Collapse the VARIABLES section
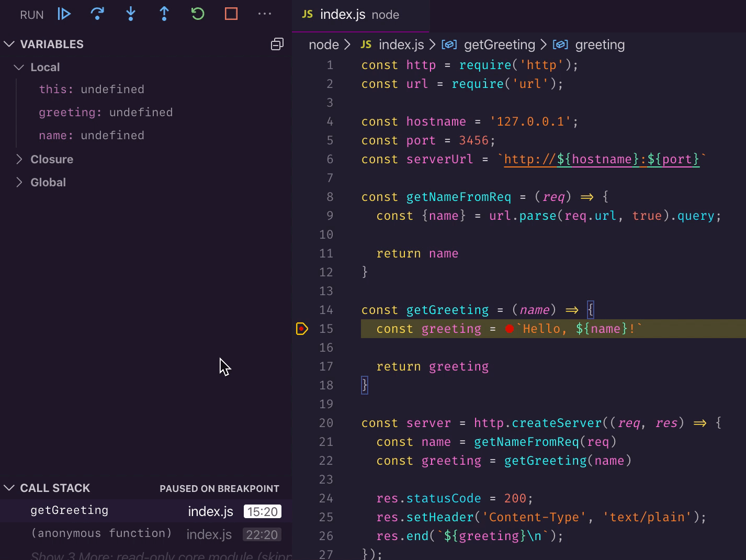The image size is (746, 560). tap(51, 44)
